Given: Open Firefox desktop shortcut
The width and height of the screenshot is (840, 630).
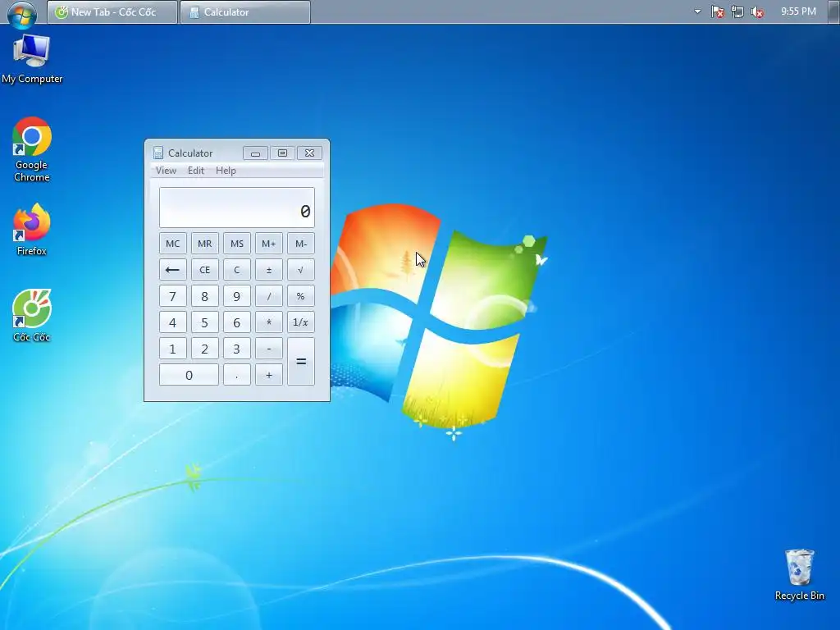Looking at the screenshot, I should tap(32, 230).
